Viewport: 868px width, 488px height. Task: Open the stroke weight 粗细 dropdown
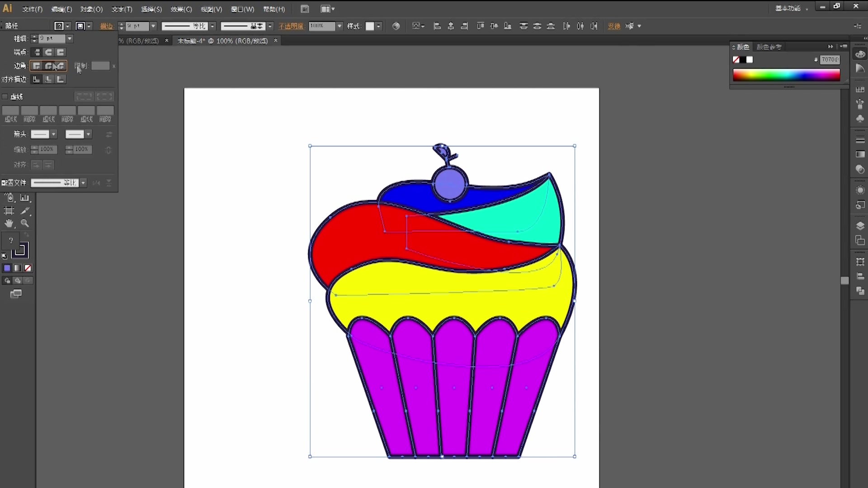70,39
